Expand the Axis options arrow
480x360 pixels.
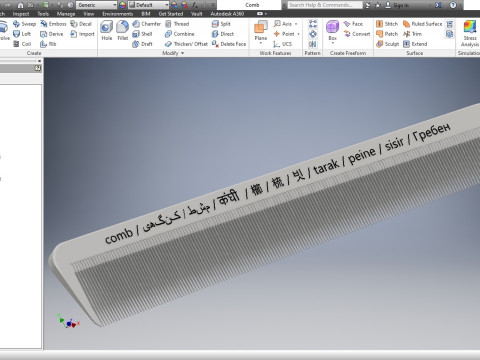(x=296, y=24)
